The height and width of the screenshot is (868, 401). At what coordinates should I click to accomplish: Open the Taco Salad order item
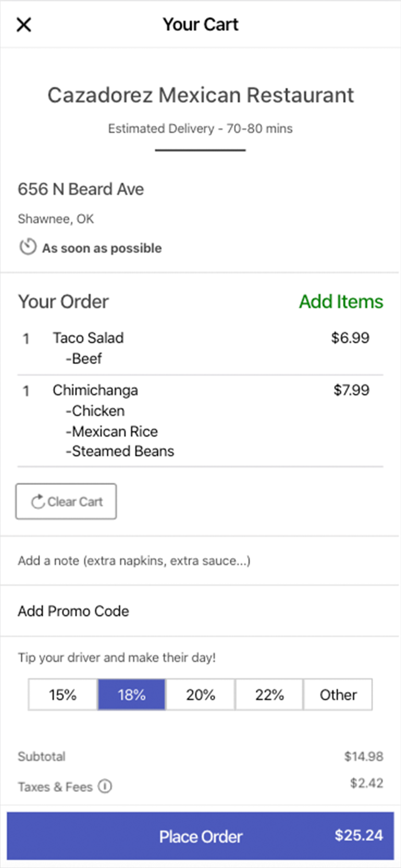coord(88,338)
